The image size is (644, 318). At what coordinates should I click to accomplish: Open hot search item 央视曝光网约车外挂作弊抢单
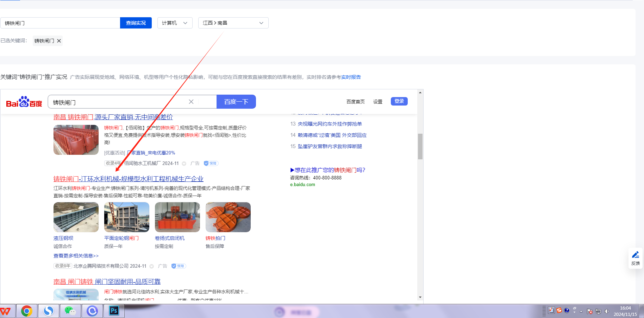[x=330, y=124]
